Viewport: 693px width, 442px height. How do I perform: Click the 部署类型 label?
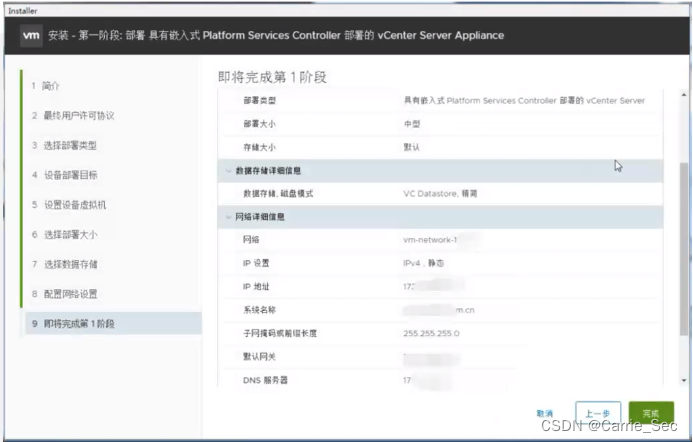click(259, 101)
